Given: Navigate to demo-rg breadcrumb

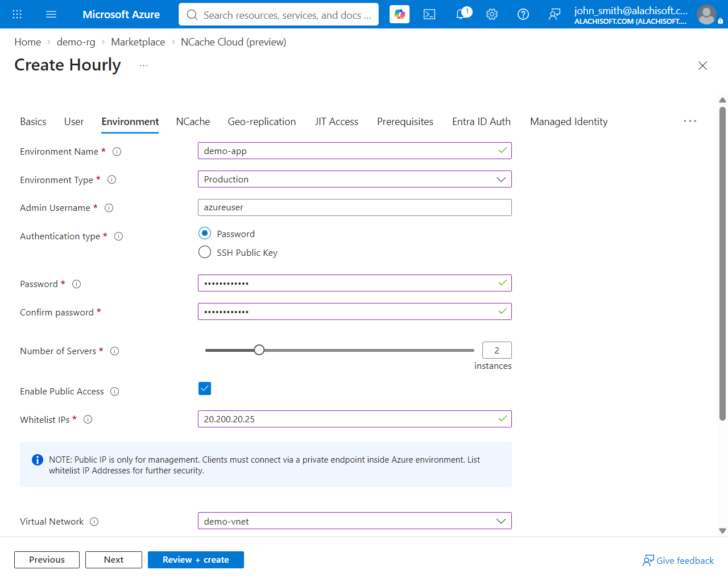Looking at the screenshot, I should point(76,42).
